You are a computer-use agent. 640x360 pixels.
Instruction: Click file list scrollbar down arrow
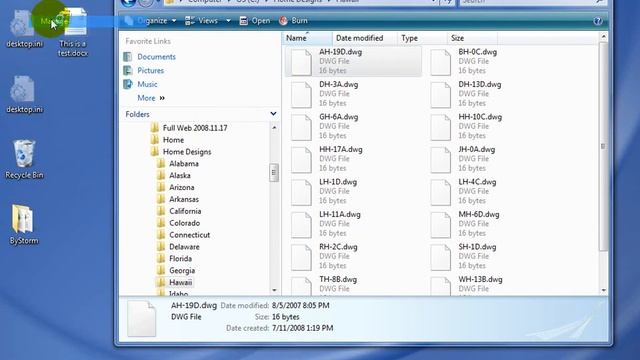603,290
